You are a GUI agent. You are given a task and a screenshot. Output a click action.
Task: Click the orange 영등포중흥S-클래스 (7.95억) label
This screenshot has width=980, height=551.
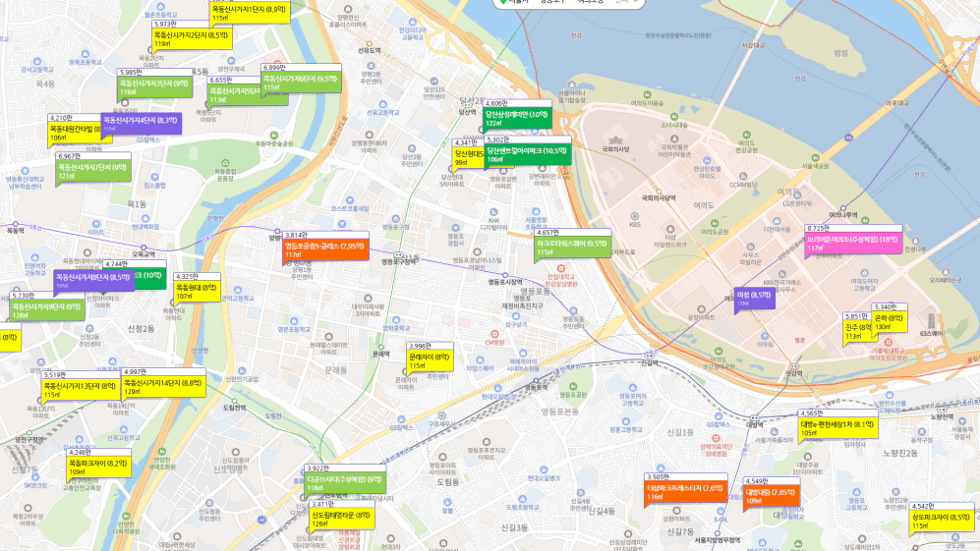click(325, 249)
